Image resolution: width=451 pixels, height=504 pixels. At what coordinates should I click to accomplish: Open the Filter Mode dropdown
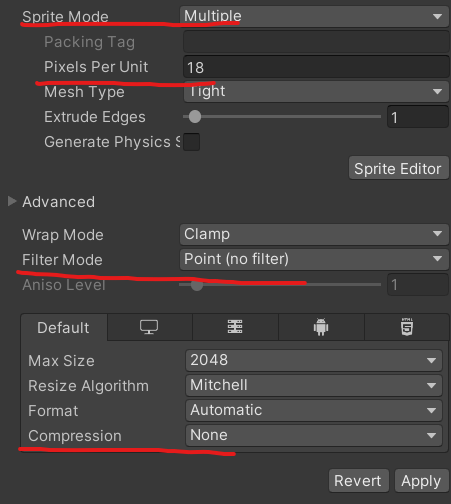click(x=314, y=259)
